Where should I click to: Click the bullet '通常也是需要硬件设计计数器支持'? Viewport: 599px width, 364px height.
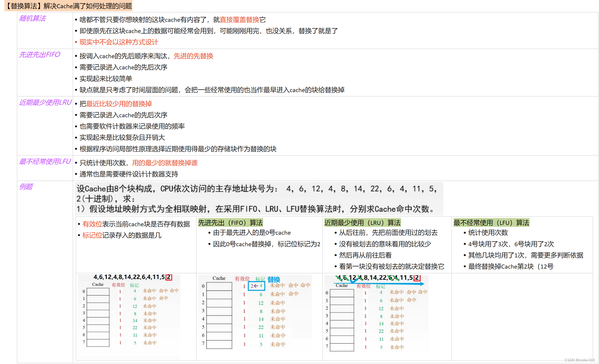coord(129,174)
